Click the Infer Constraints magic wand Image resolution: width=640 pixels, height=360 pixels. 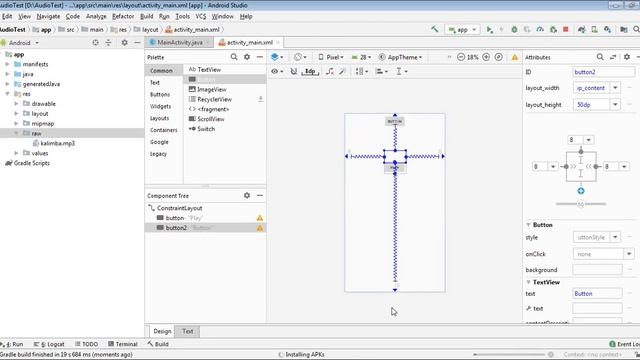342,71
